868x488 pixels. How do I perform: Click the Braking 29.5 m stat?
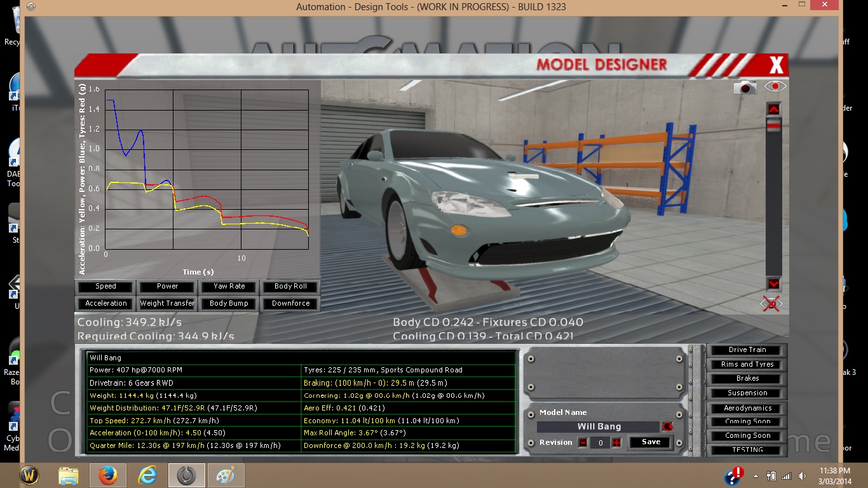pyautogui.click(x=409, y=383)
